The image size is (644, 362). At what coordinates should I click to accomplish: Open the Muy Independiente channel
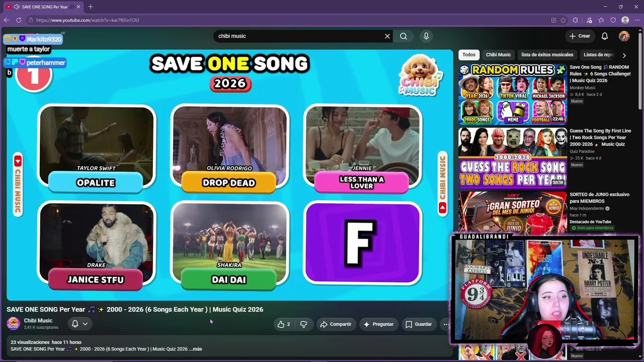pyautogui.click(x=587, y=209)
